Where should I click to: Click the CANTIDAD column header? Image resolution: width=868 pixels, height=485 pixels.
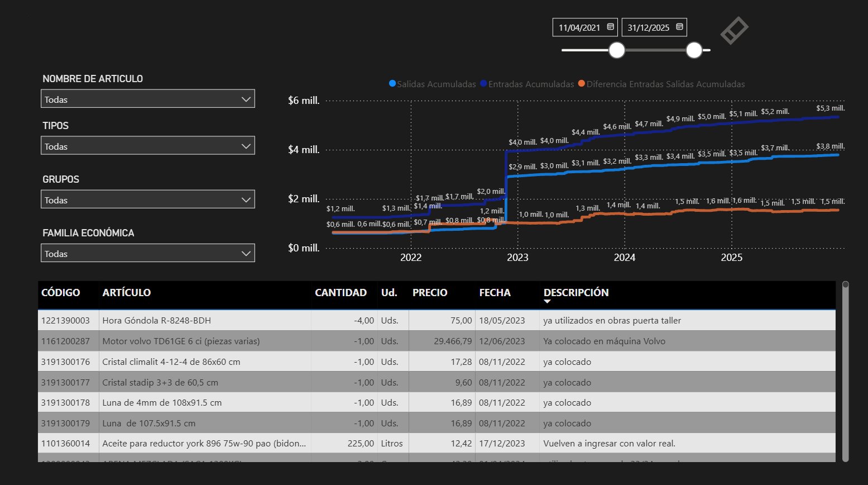click(x=341, y=293)
